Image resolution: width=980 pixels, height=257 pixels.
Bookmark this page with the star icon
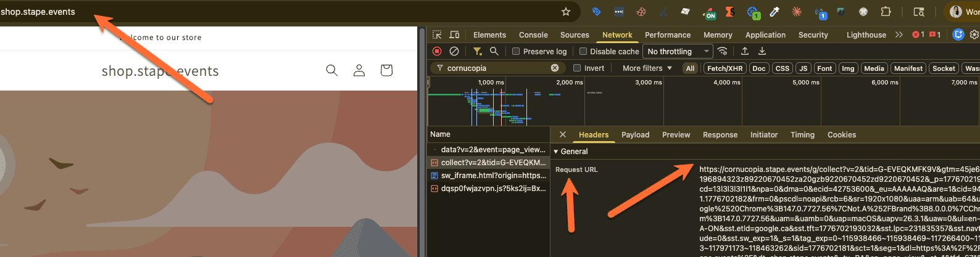pyautogui.click(x=566, y=12)
